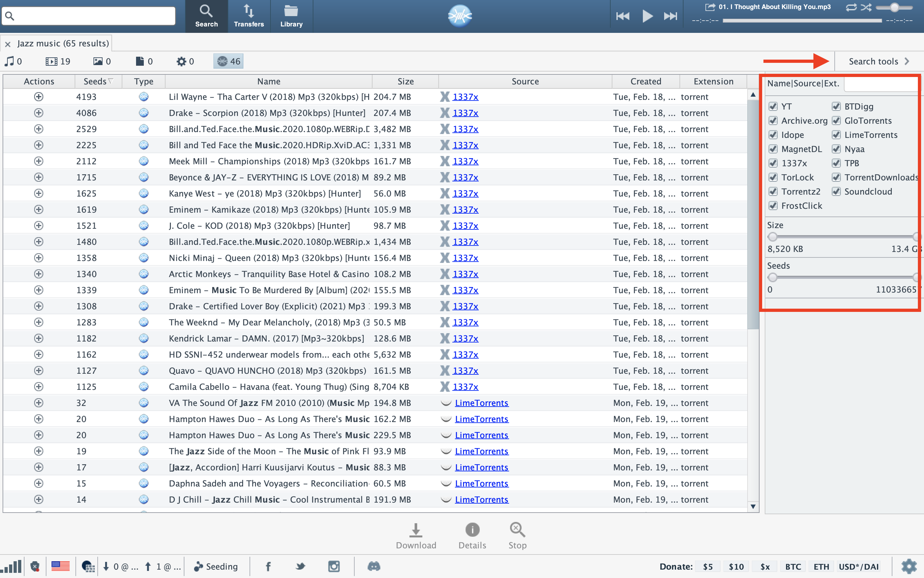Uncheck the Idope source checkbox

[773, 135]
